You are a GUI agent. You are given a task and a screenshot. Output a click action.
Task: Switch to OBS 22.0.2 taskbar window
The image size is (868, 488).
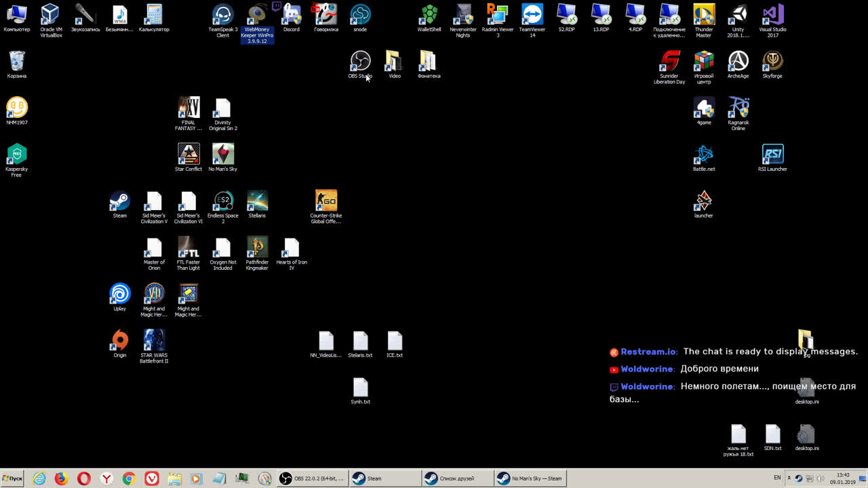click(x=312, y=479)
